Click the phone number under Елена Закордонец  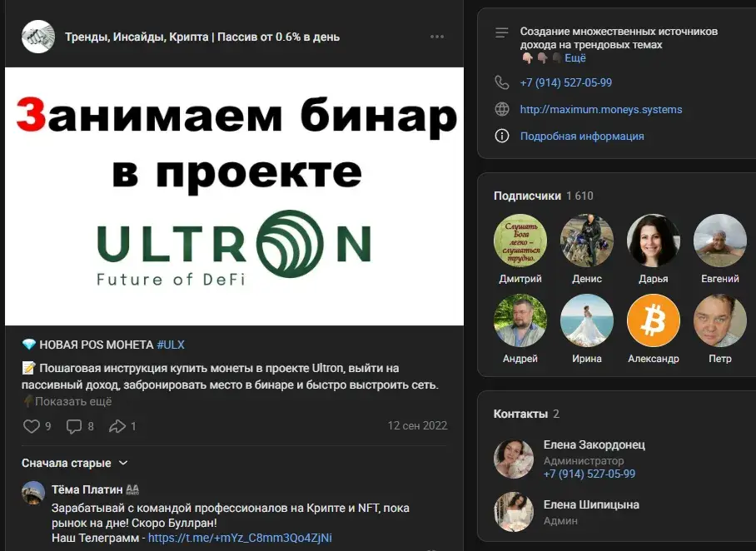(589, 474)
